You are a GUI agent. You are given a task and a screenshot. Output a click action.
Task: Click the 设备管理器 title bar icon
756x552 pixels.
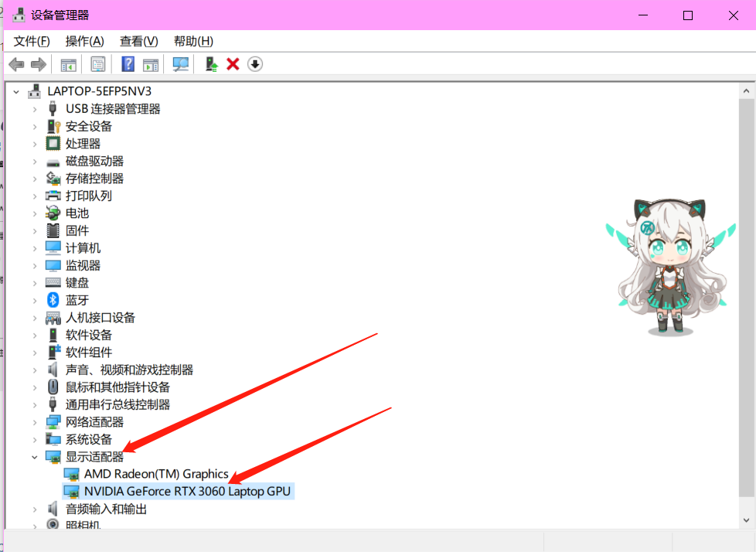(19, 15)
